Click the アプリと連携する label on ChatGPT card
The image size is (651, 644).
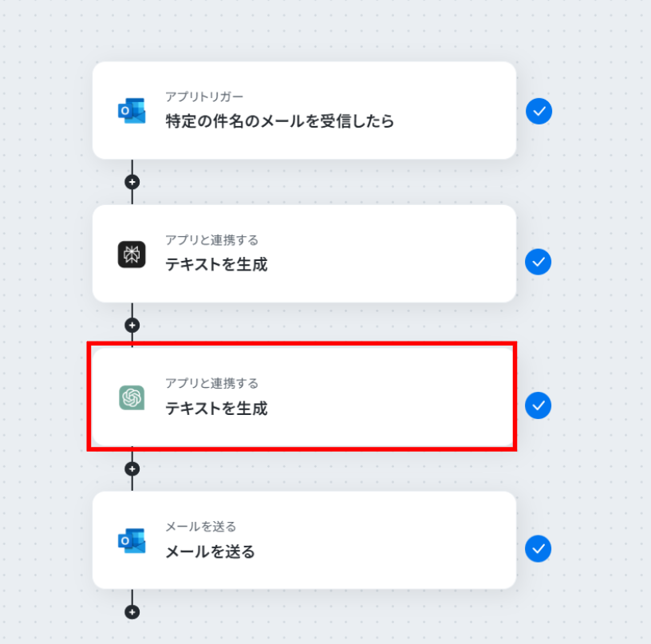point(211,383)
